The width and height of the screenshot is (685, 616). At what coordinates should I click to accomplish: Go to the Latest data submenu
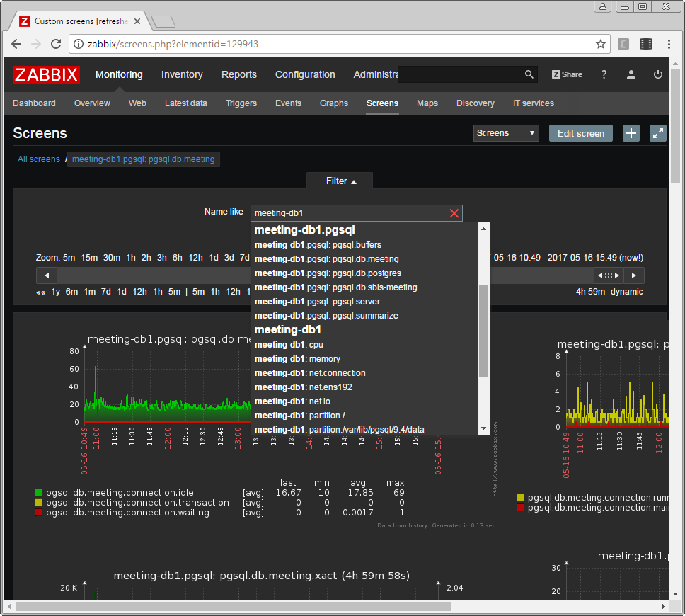click(x=185, y=103)
